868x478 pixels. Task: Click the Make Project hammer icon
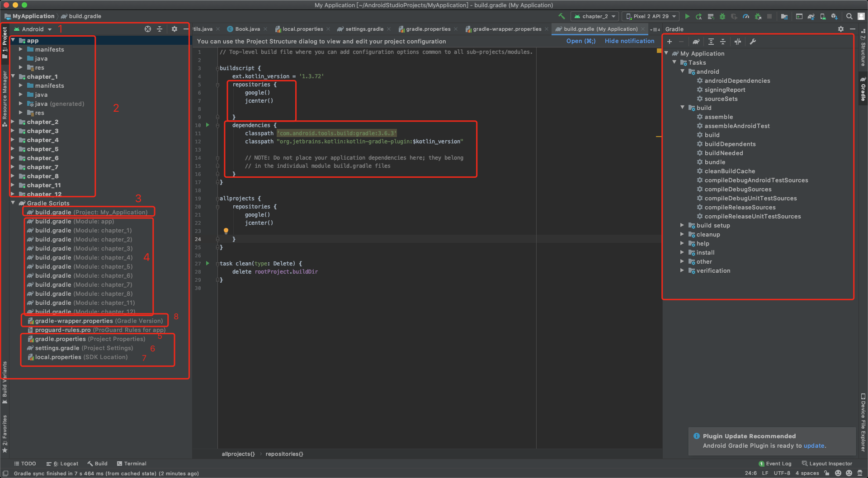click(x=561, y=16)
